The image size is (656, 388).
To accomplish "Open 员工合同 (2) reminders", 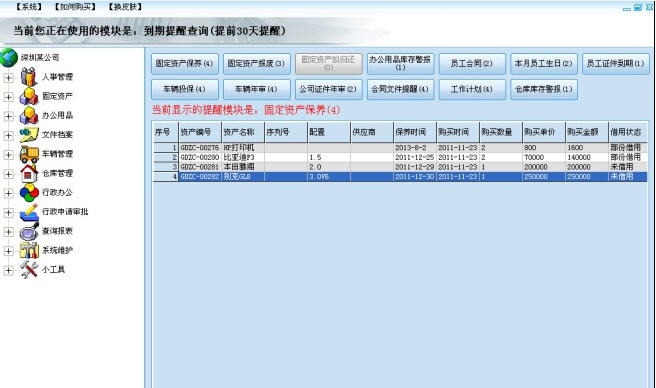I will click(472, 64).
